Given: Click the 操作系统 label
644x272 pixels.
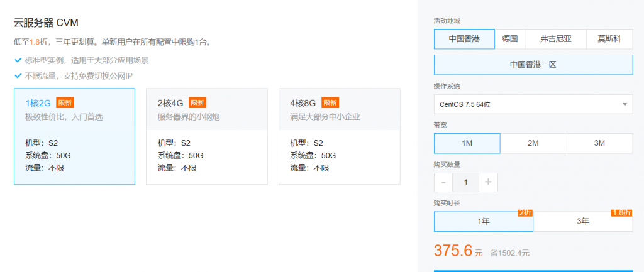Looking at the screenshot, I should [447, 86].
